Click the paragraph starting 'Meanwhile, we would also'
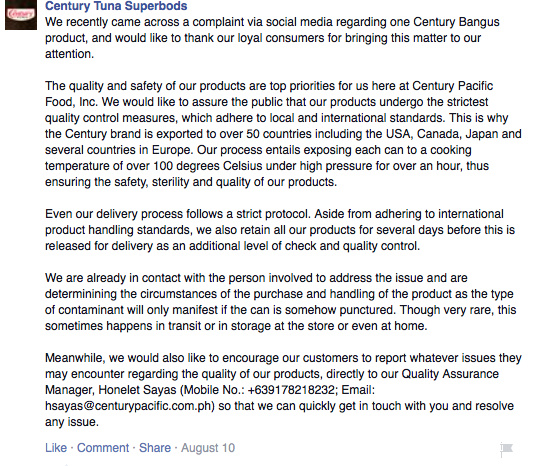The height and width of the screenshot is (466, 540). click(x=283, y=390)
